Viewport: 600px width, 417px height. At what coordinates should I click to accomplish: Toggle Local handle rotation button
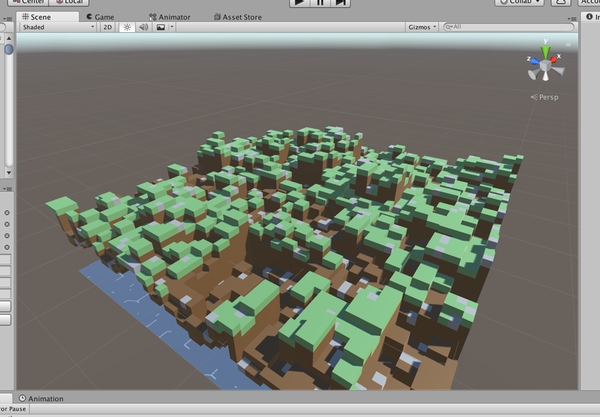click(69, 2)
